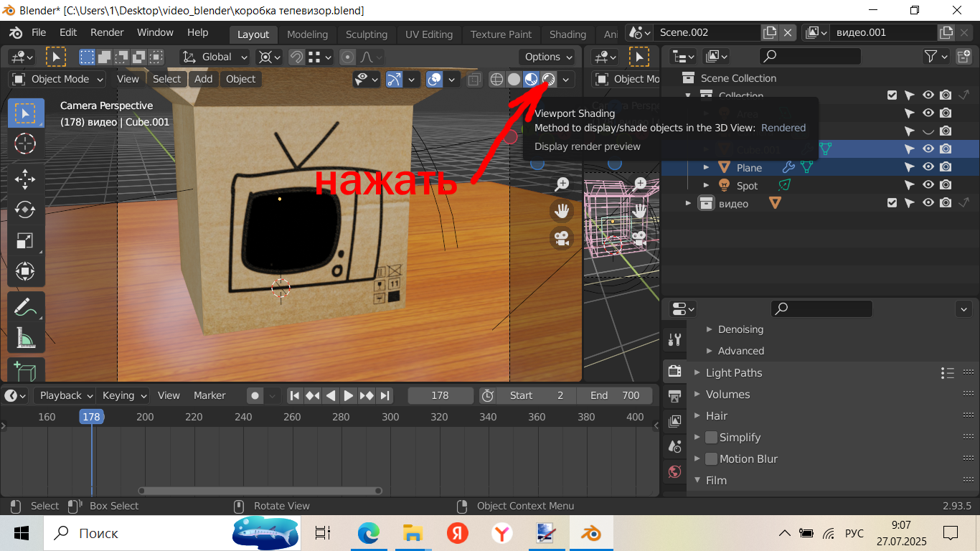
Task: Select the Measure tool
Action: click(25, 337)
